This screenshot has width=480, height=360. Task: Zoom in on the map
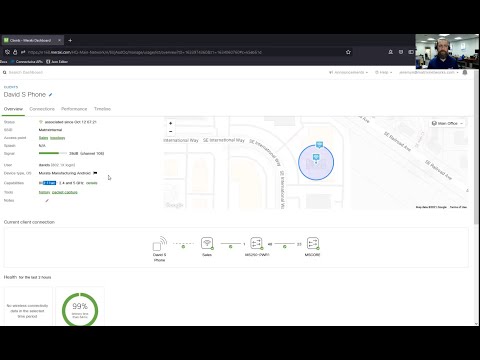point(171,123)
